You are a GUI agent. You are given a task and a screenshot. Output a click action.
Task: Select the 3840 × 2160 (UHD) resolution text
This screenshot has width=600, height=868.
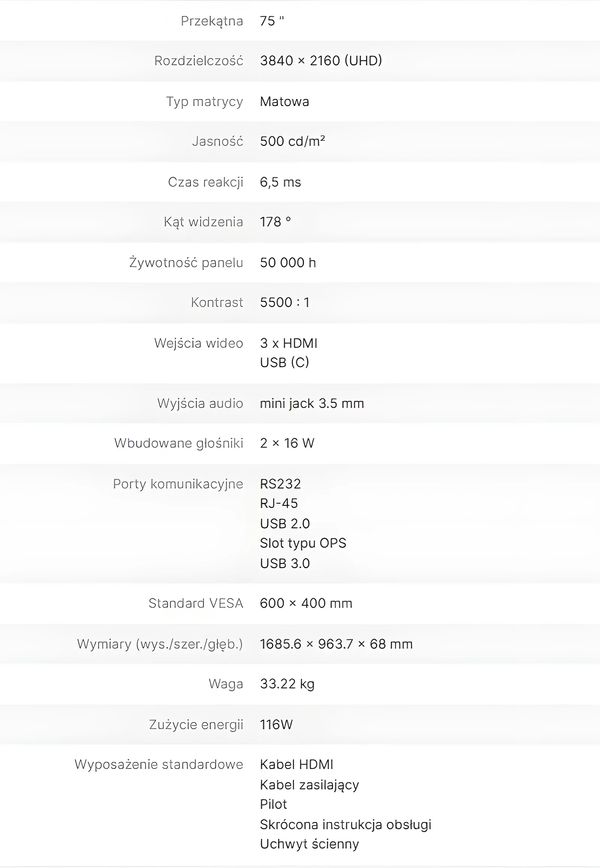(321, 60)
